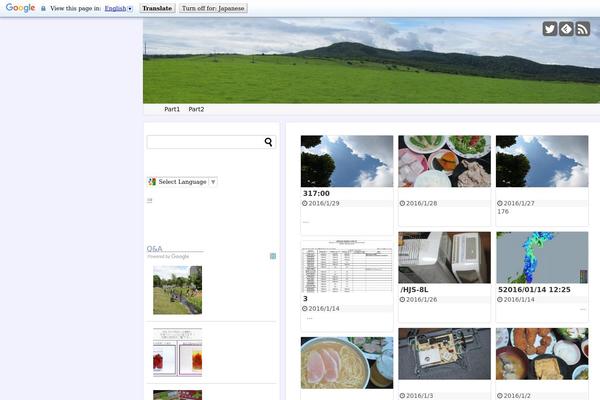The height and width of the screenshot is (400, 600).
Task: Open the meal plates thumbnail dated 2016/1/28
Action: (x=444, y=161)
